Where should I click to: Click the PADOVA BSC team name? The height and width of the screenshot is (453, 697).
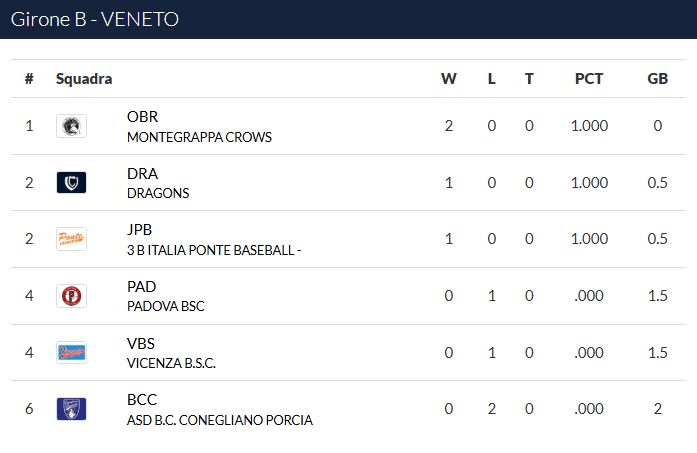tap(165, 306)
